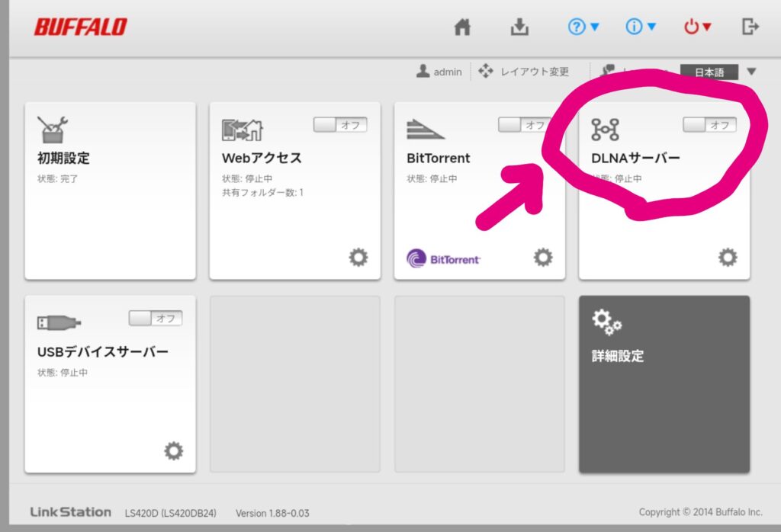This screenshot has height=532, width=781.
Task: Open Webアクセス settings gear
Action: click(358, 258)
